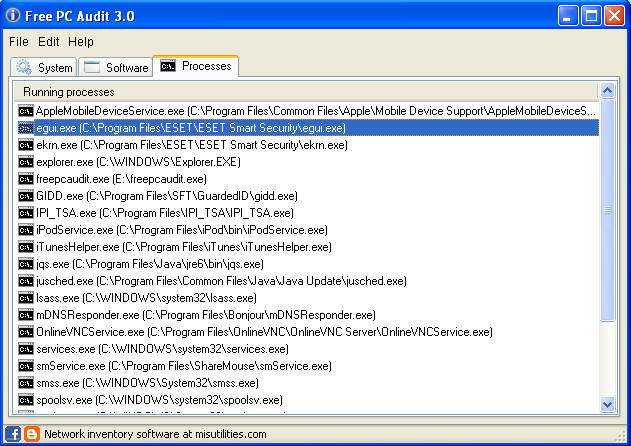
Task: Click the icon beside services.exe
Action: tap(26, 349)
